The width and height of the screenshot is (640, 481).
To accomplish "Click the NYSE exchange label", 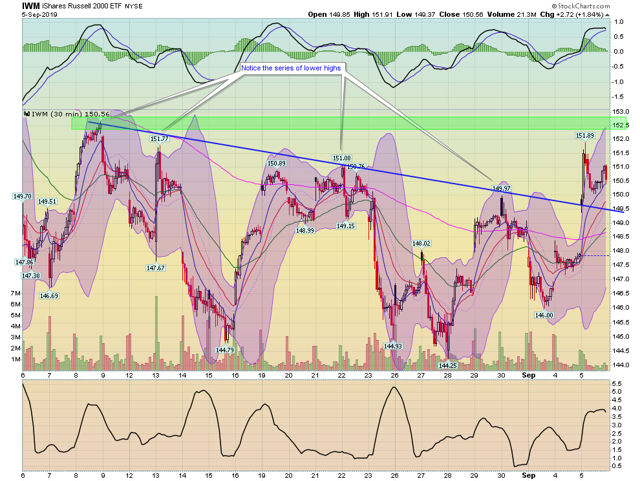I will (x=133, y=7).
